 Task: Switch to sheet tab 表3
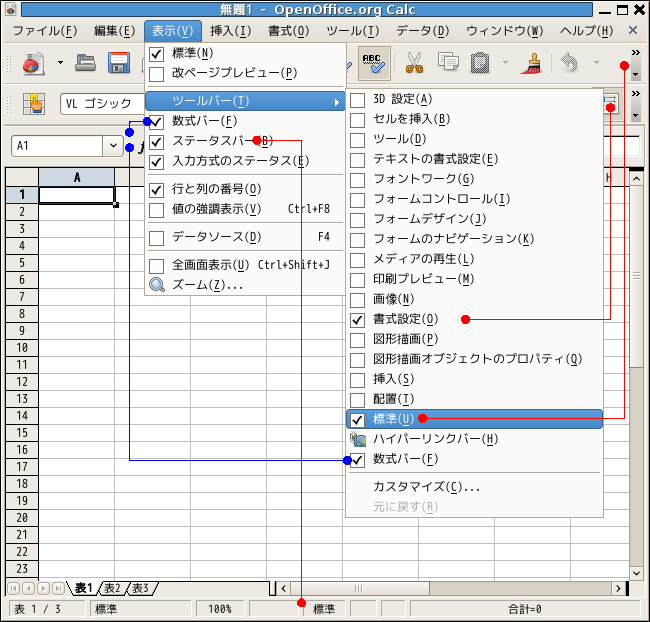click(x=140, y=588)
